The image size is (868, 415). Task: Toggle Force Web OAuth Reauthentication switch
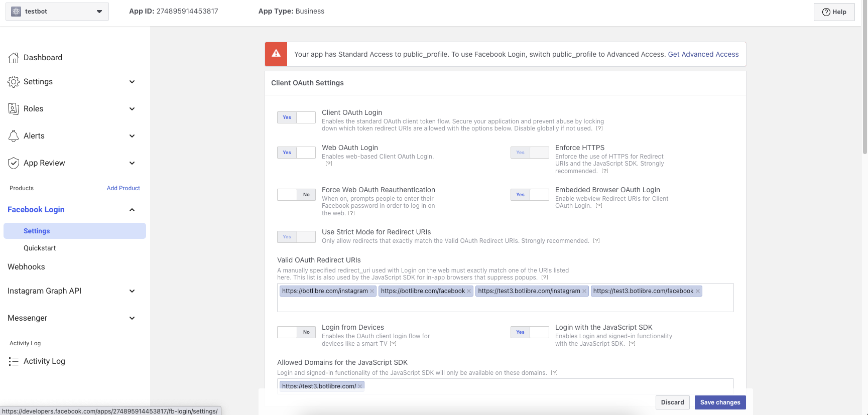296,195
